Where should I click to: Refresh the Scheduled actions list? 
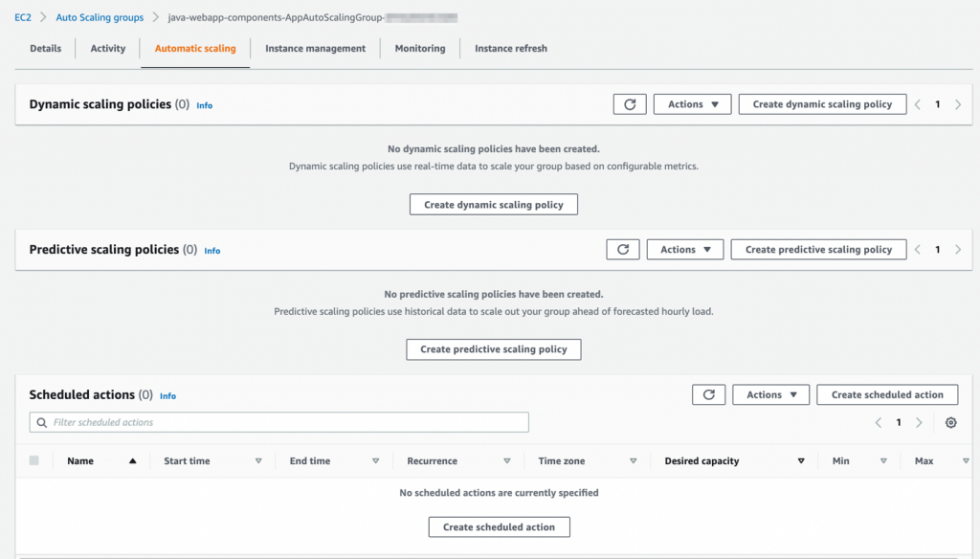[708, 394]
